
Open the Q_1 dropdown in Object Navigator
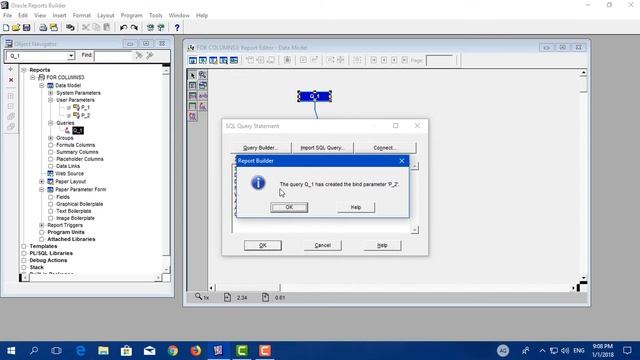click(71, 56)
